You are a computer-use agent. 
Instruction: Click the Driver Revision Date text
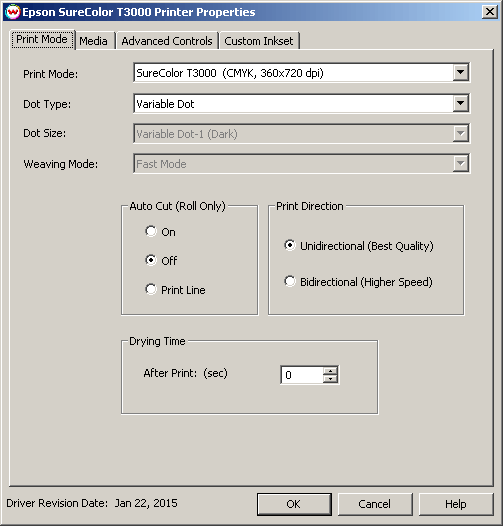coord(92,503)
